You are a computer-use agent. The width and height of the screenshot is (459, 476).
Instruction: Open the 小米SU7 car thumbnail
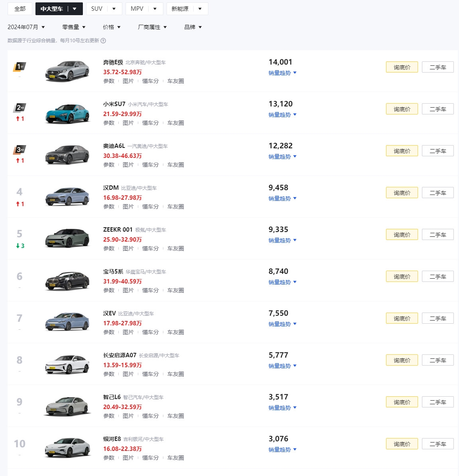(x=67, y=114)
